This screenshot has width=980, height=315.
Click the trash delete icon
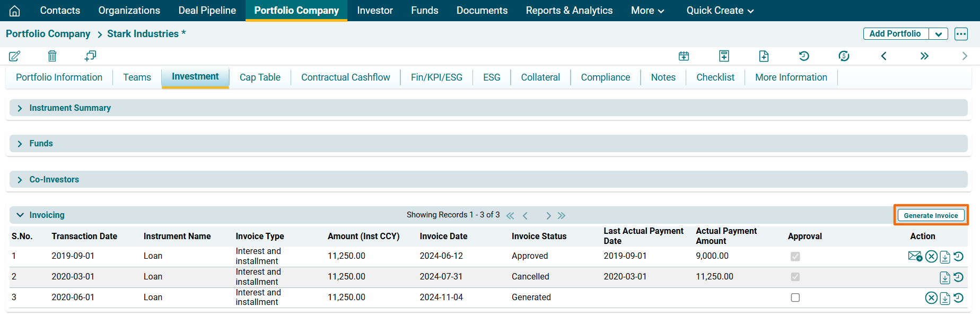click(52, 56)
